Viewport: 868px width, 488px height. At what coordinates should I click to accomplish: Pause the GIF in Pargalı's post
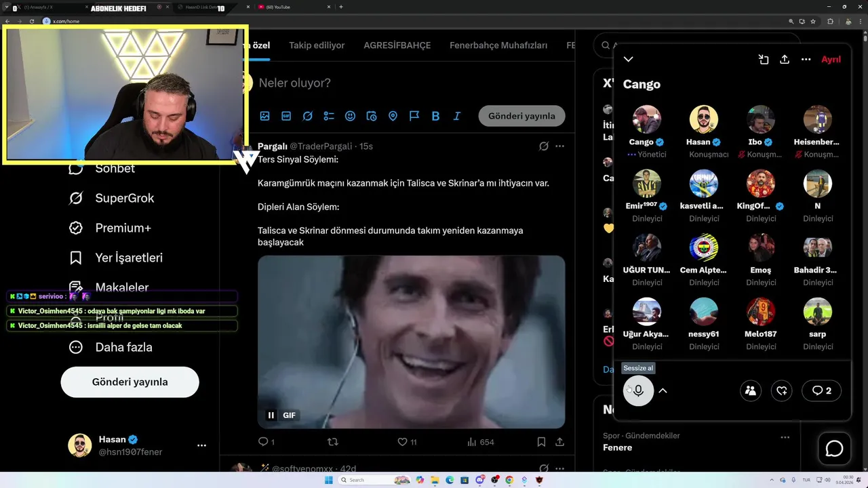271,415
